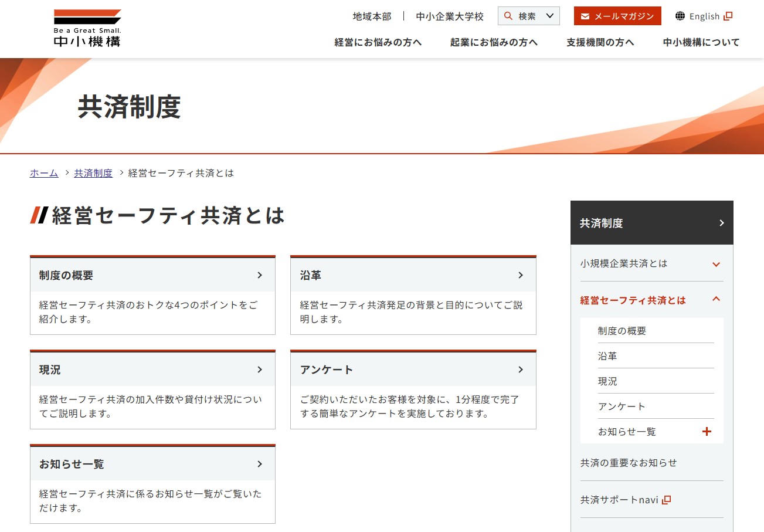
Task: Click the 中小機構 logo
Action: pos(87,28)
